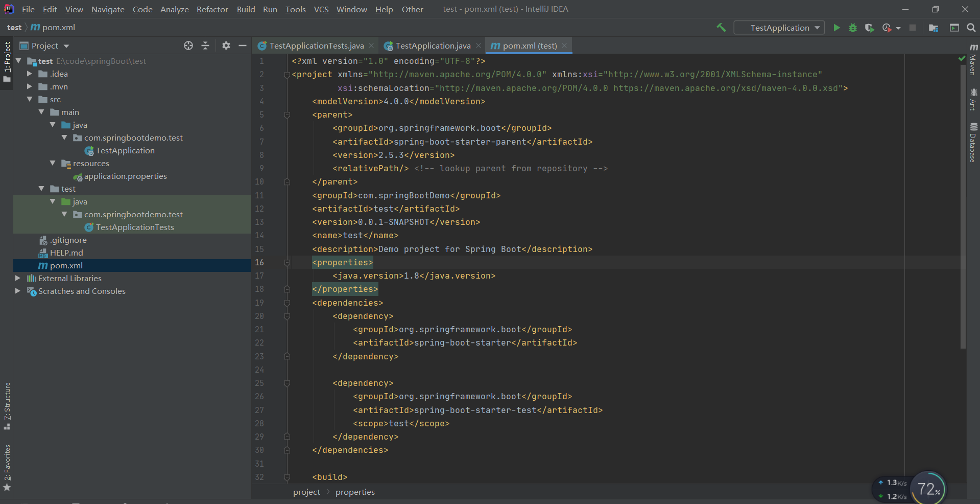Click the Build Project hammer icon
Viewport: 980px width, 504px height.
721,28
